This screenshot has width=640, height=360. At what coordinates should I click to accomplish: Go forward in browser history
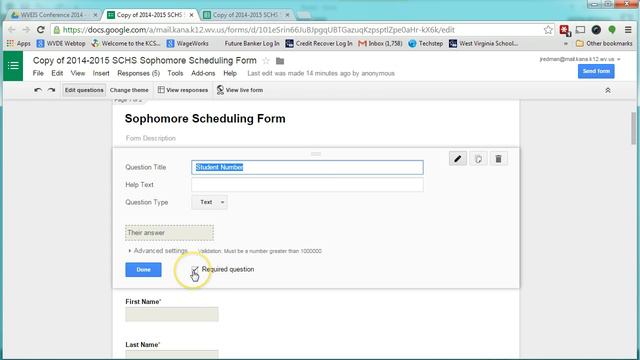point(26,30)
